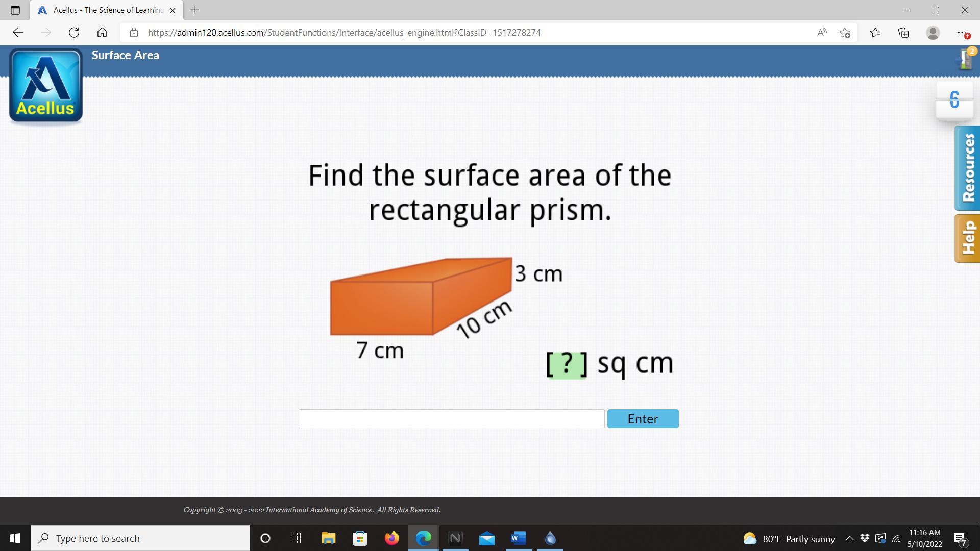The width and height of the screenshot is (980, 551).
Task: Click the Acellus logo icon
Action: point(46,86)
